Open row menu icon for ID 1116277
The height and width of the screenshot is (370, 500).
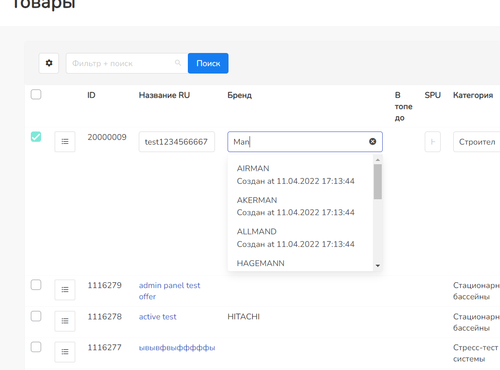point(65,352)
